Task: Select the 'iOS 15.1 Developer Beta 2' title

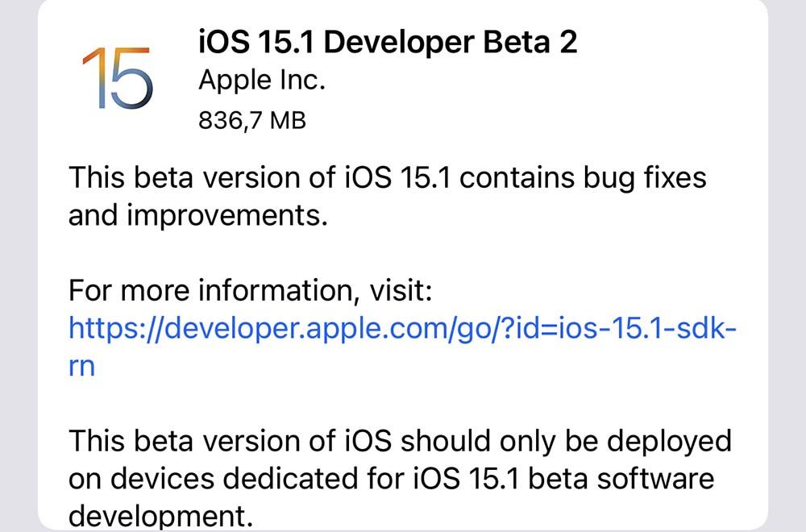Action: pos(388,42)
